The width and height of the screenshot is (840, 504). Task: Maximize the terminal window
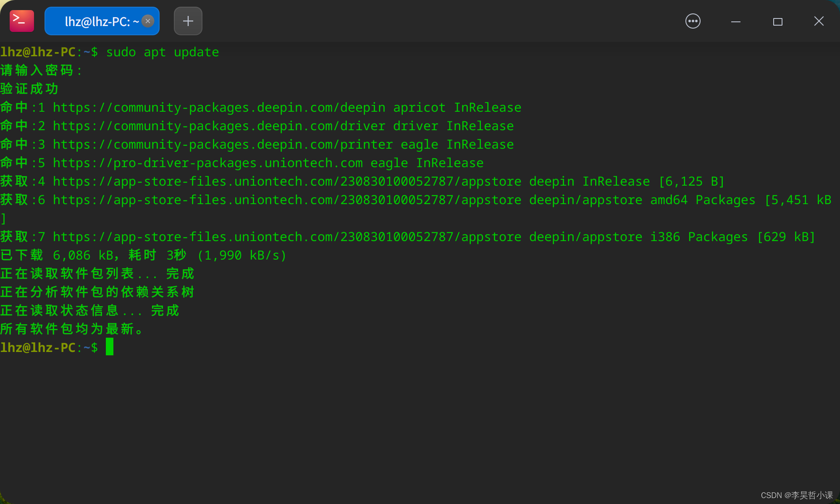778,21
